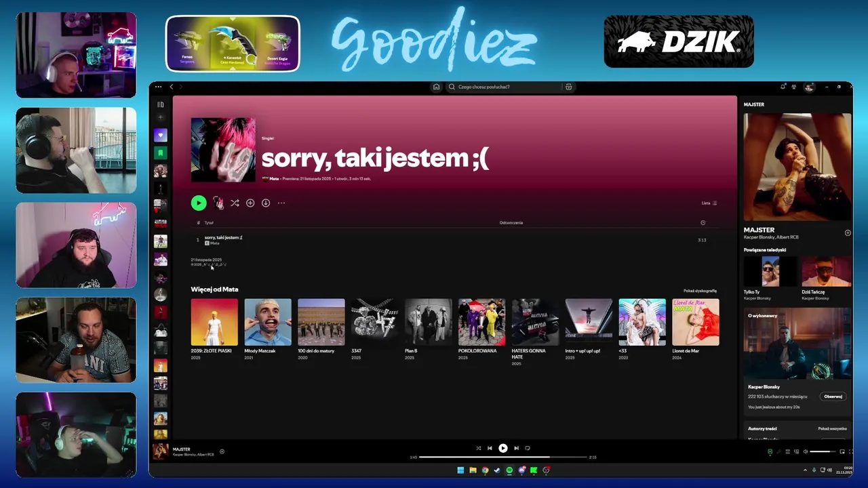
Task: Open the 2039: ZŁOTE PIASKI album
Action: 214,329
